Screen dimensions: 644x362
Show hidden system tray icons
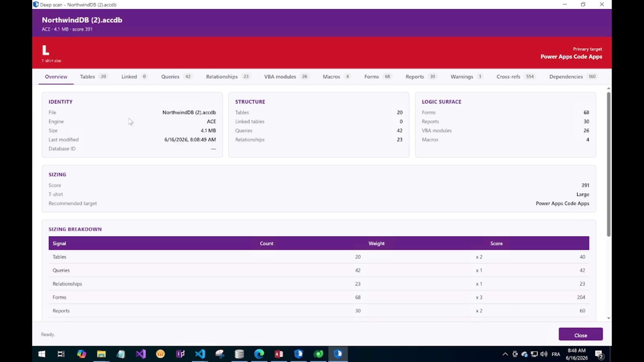click(x=505, y=354)
